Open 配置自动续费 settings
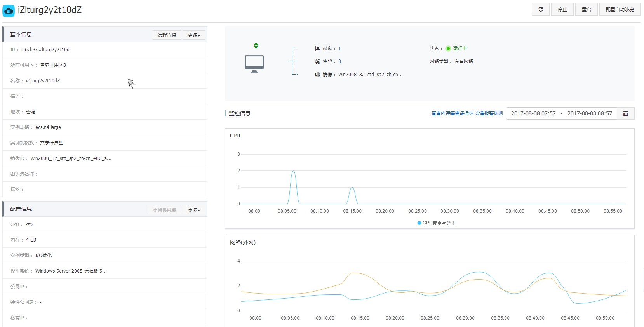This screenshot has height=327, width=644. coord(620,9)
